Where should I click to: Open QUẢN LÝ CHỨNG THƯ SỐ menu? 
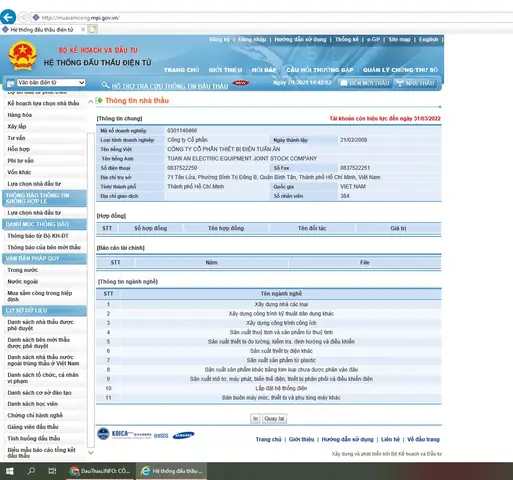coord(400,70)
